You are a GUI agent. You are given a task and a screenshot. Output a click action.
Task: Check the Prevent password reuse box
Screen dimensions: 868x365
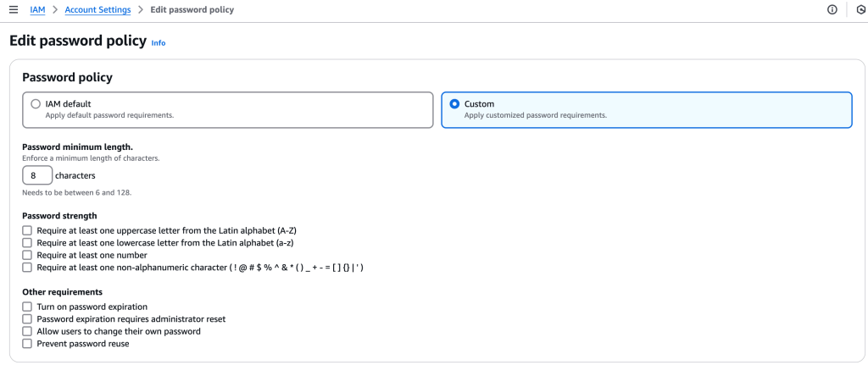28,344
